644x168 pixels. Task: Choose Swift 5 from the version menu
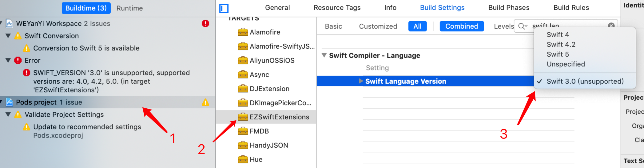(x=558, y=54)
